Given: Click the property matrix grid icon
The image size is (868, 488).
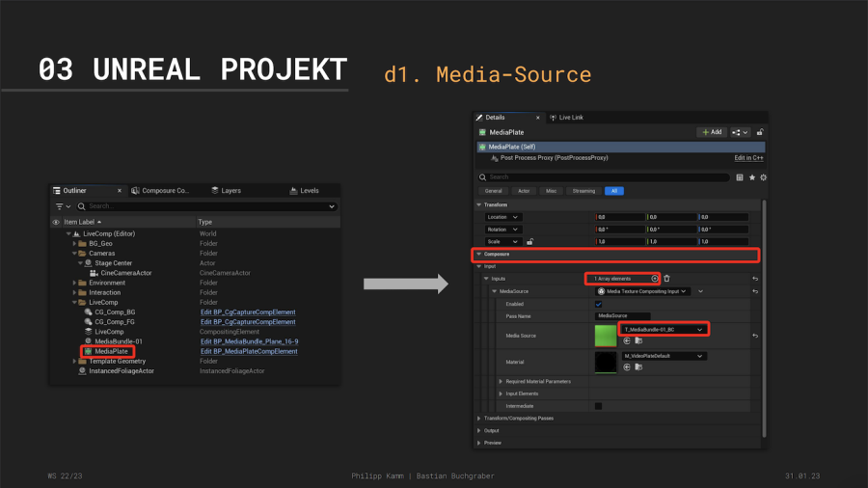Looking at the screenshot, I should (x=740, y=177).
